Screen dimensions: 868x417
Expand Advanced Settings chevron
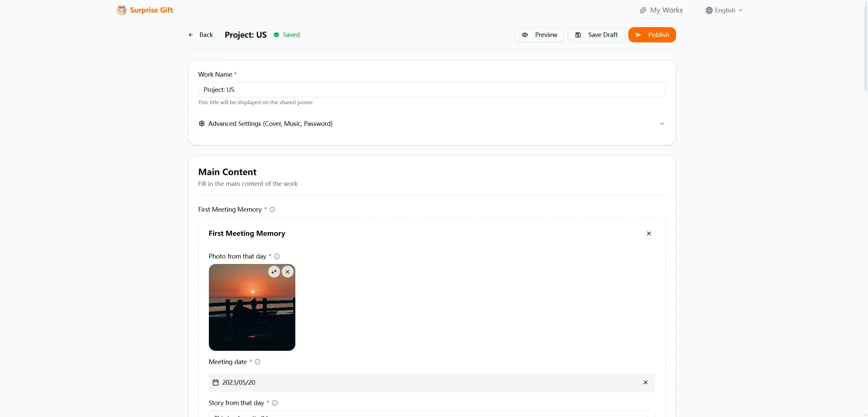(x=662, y=124)
